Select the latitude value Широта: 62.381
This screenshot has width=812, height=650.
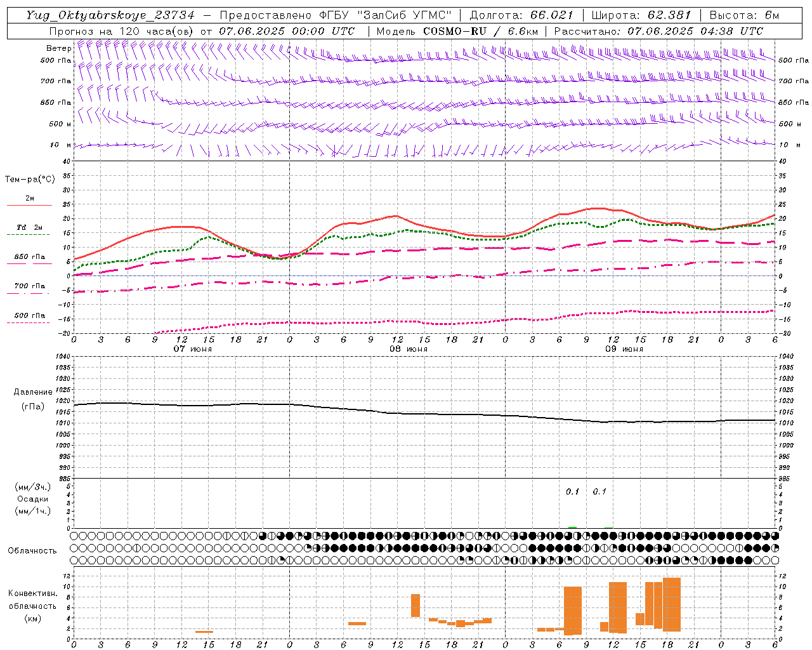click(x=641, y=15)
